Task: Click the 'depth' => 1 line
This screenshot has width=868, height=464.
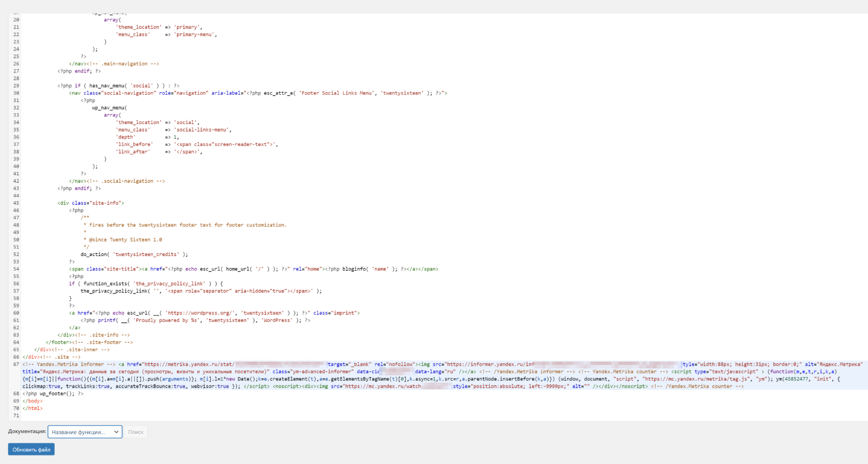Action: click(x=147, y=137)
